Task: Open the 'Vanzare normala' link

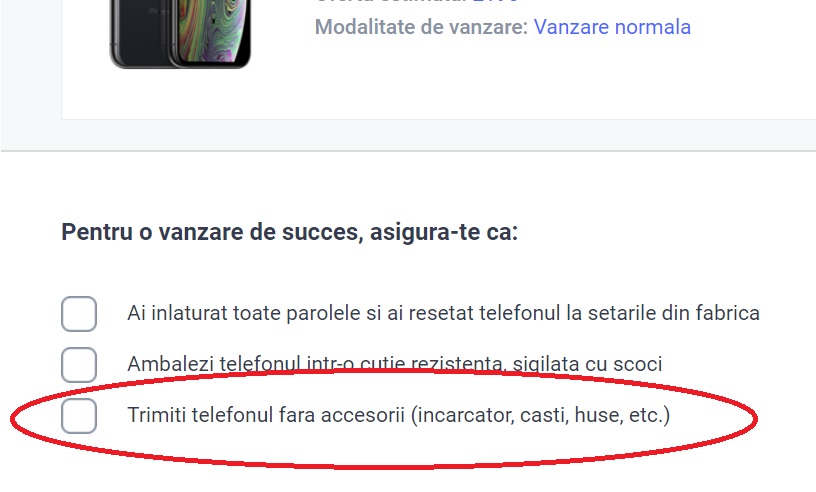Action: (612, 27)
